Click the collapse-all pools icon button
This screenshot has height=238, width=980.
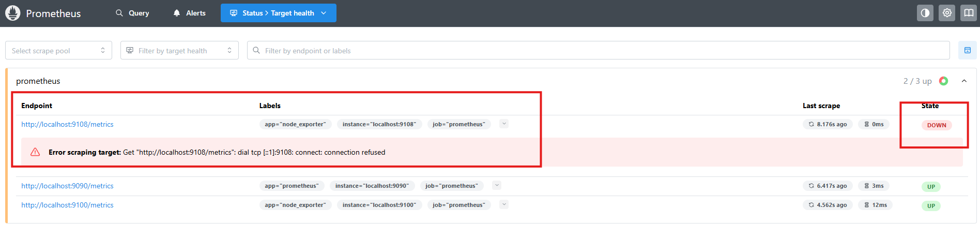click(x=967, y=50)
